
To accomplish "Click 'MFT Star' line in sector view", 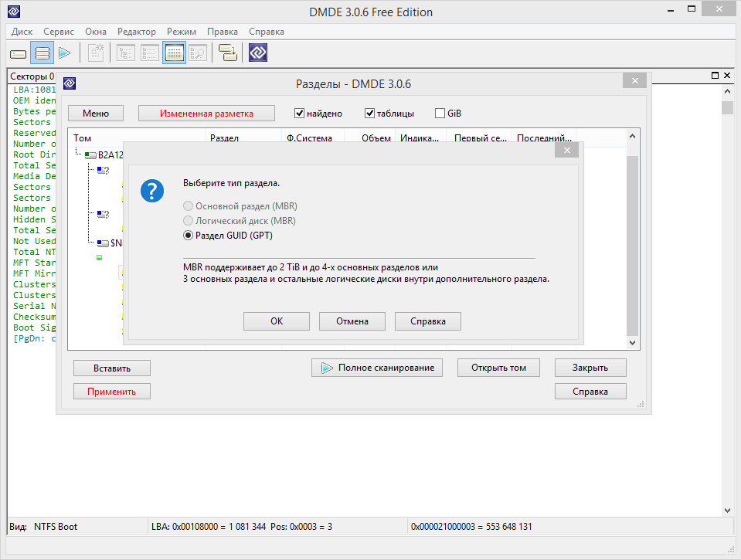I will coord(34,263).
